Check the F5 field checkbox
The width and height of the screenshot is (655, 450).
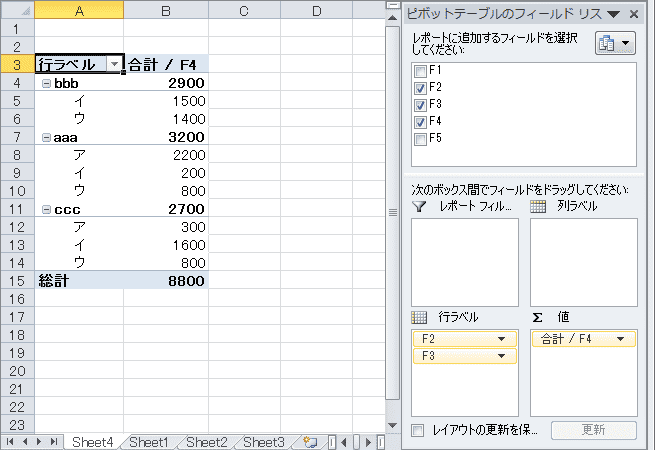click(420, 139)
